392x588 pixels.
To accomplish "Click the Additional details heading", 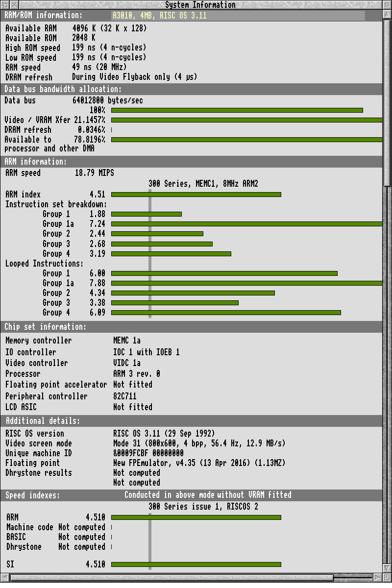I will [x=43, y=421].
